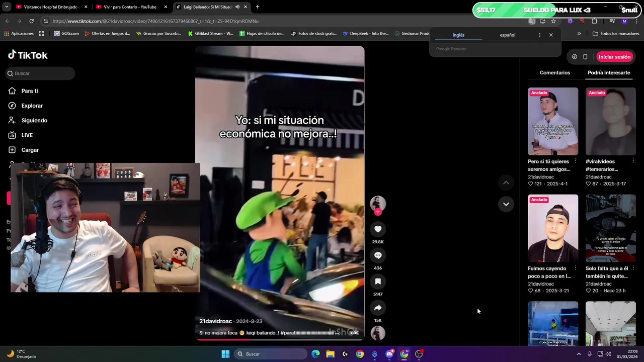Open options for 'Pero si tú quieres' video
Viewport: 644px width, 362px height.
[x=575, y=161]
